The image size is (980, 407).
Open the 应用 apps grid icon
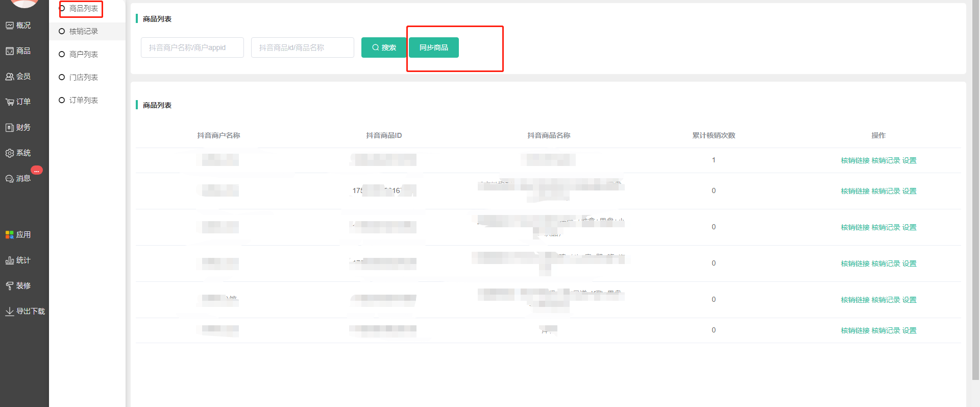[x=10, y=235]
